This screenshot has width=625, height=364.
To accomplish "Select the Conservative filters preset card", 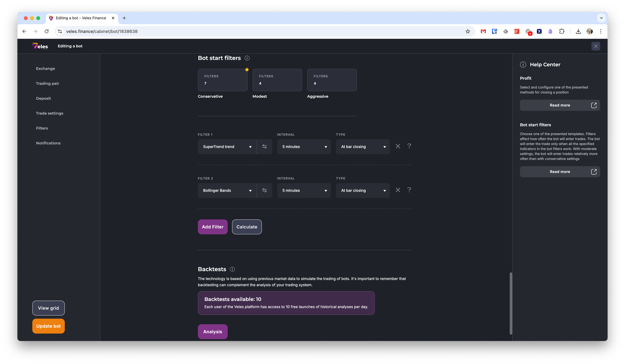I will (222, 80).
